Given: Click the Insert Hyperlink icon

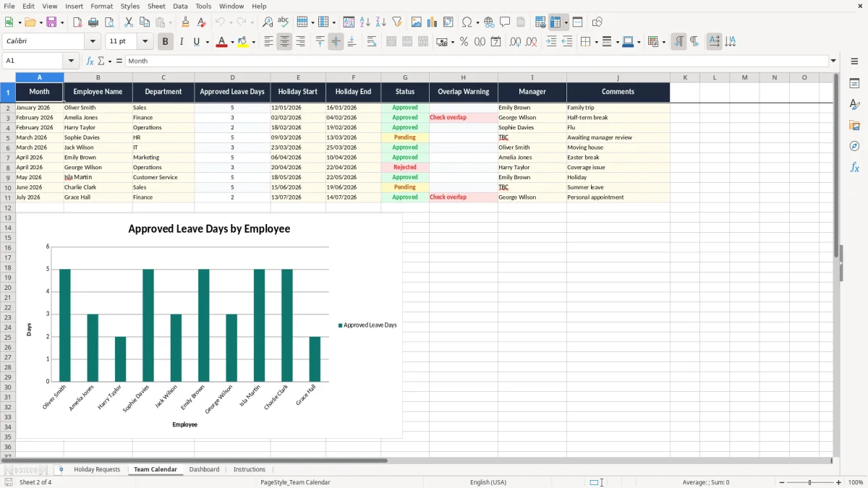Looking at the screenshot, I should 489,22.
